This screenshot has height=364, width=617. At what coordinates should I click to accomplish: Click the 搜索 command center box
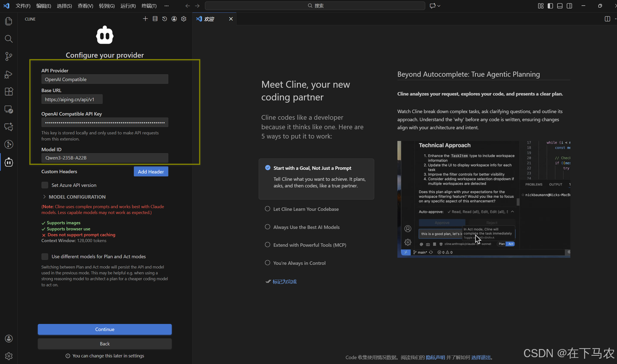[x=315, y=6]
